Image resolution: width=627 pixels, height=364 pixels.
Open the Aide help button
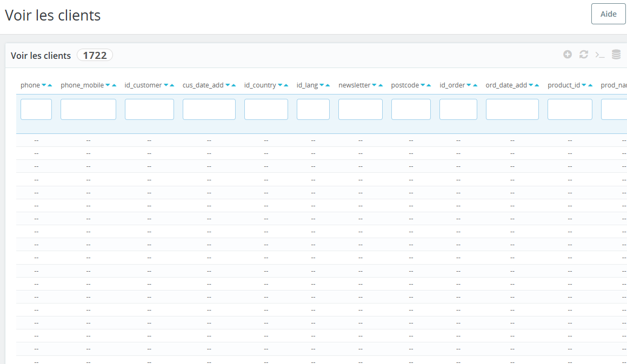point(608,14)
